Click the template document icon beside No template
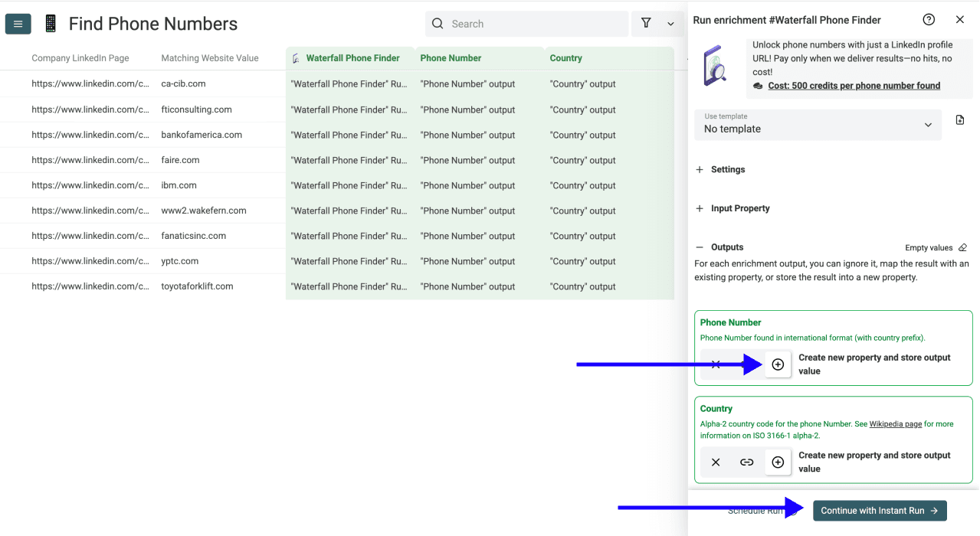Viewport: 980px width, 536px height. (959, 119)
